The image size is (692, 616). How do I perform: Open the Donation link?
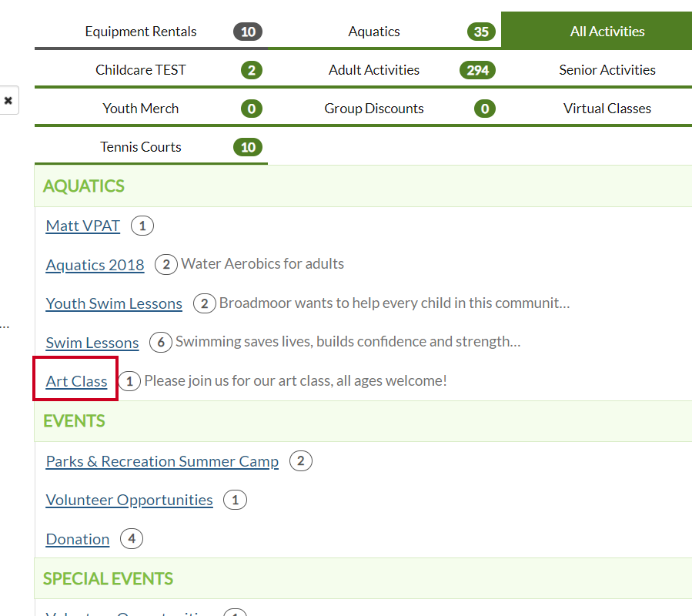coord(78,539)
